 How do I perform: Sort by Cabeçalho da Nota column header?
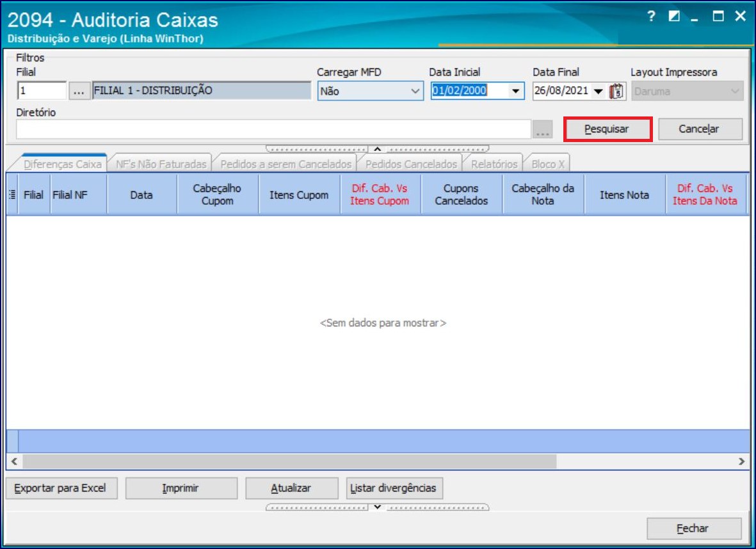pyautogui.click(x=543, y=195)
